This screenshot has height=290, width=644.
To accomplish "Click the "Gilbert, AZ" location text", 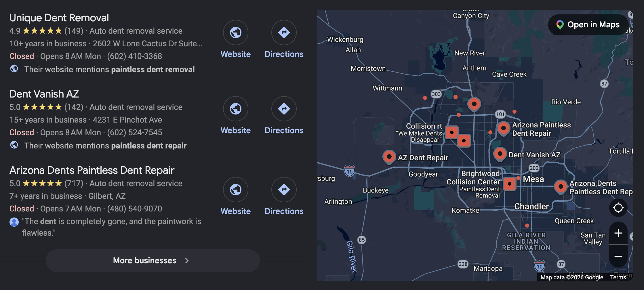I will (107, 196).
